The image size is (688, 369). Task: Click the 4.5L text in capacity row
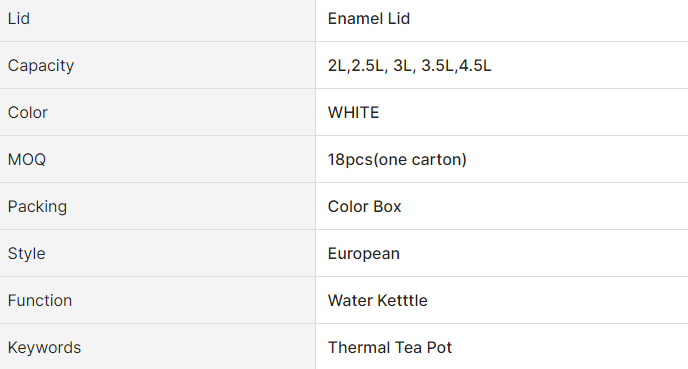click(475, 66)
